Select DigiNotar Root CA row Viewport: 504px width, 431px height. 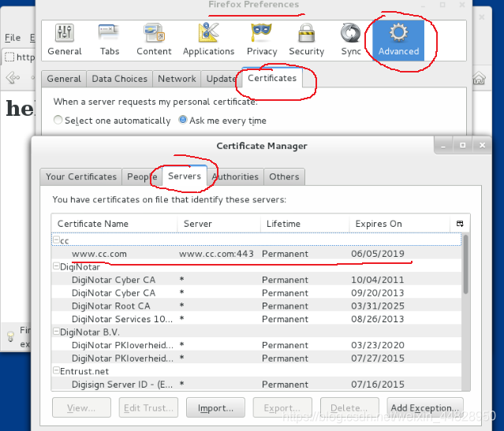point(256,306)
